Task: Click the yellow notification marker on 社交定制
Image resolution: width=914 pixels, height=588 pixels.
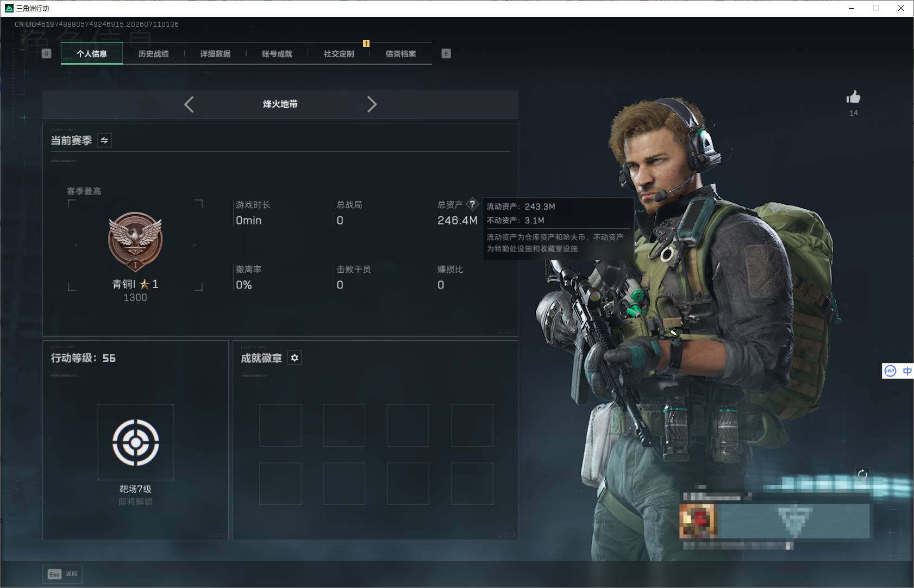Action: (x=366, y=43)
